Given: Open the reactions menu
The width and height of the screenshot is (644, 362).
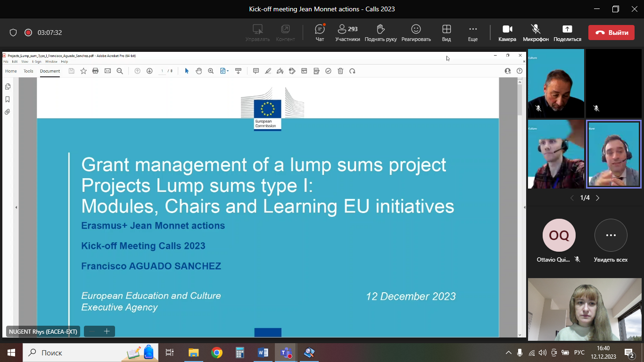Looking at the screenshot, I should [x=416, y=33].
